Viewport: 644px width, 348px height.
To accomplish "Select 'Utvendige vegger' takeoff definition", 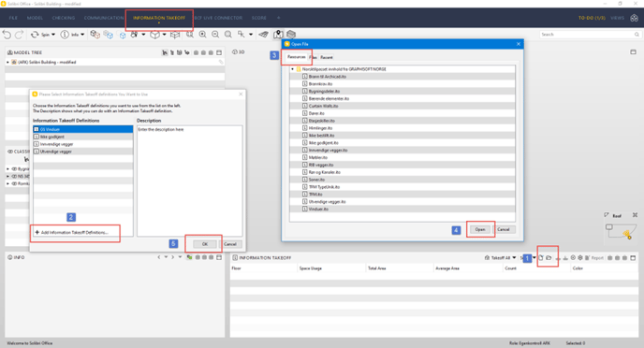I will click(x=83, y=152).
